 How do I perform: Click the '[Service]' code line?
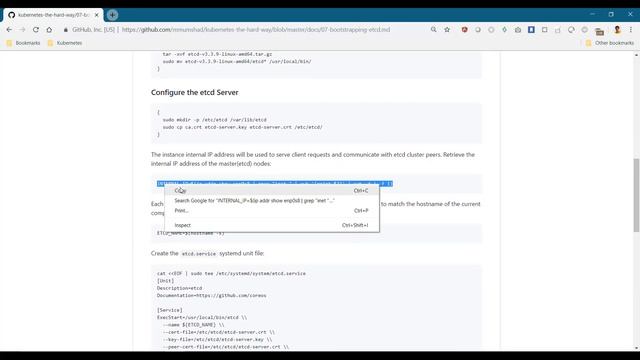click(170, 310)
